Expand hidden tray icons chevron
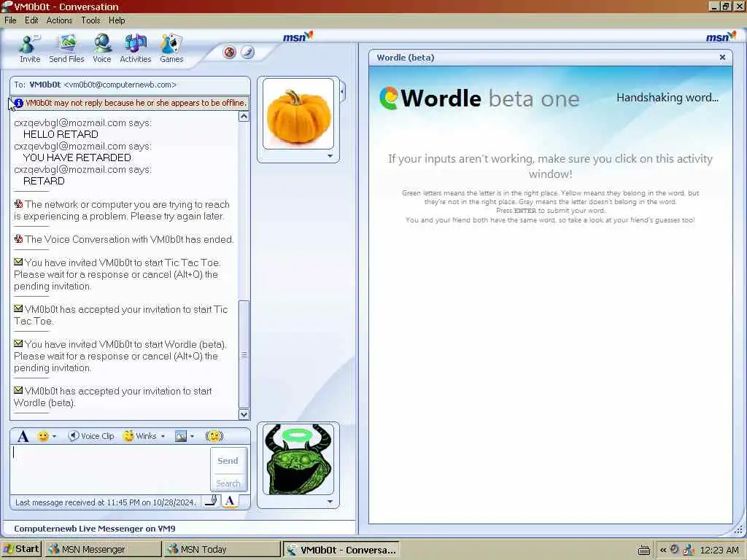Image resolution: width=747 pixels, height=560 pixels. click(x=662, y=550)
